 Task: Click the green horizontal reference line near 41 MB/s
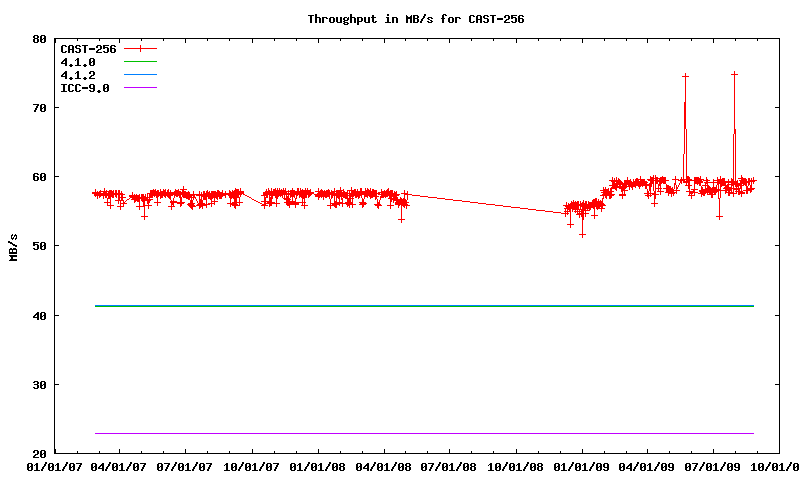(420, 306)
